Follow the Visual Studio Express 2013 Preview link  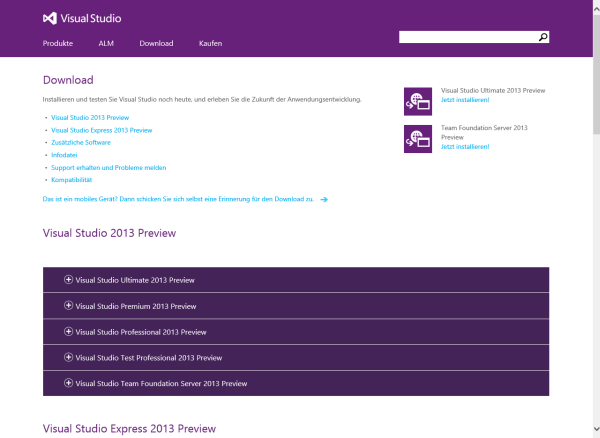tap(101, 130)
